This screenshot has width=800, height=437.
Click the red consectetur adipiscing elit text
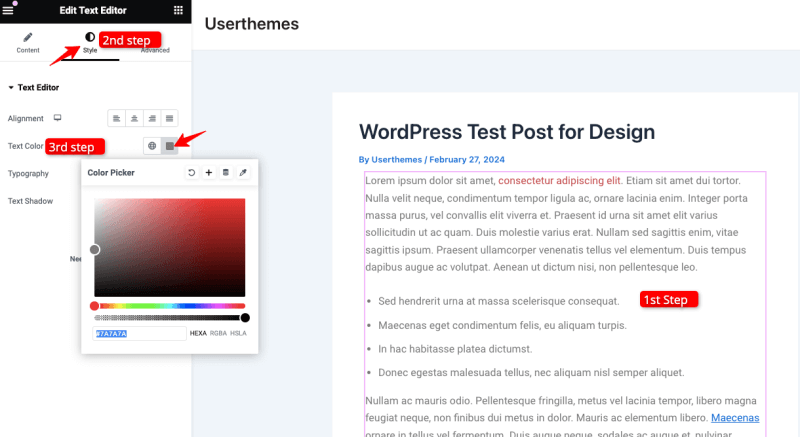pyautogui.click(x=559, y=181)
